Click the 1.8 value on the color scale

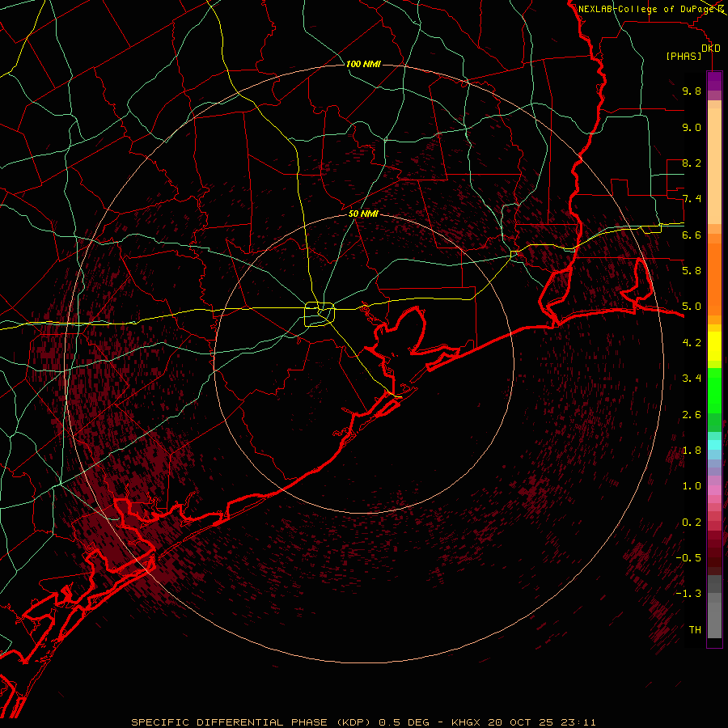[692, 451]
